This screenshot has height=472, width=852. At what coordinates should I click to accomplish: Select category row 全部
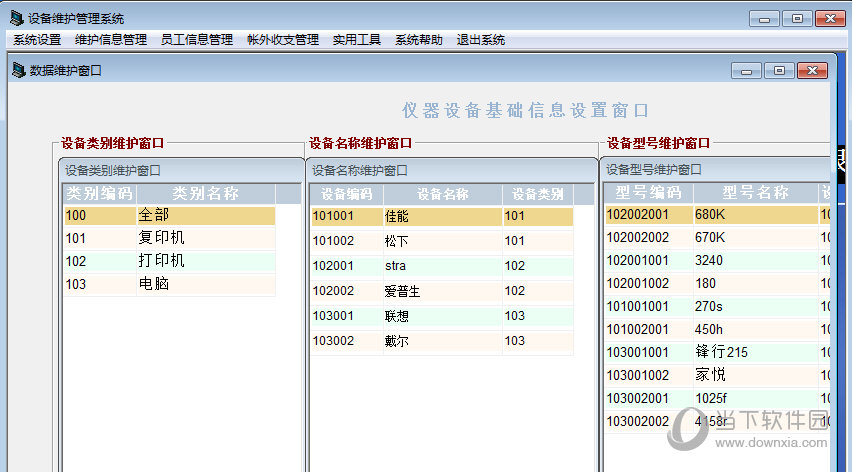tap(205, 215)
